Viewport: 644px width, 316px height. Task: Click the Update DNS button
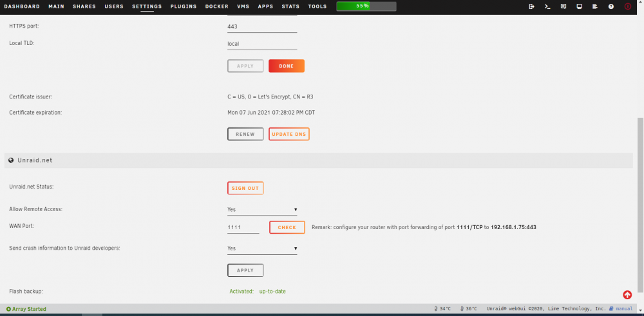tap(289, 135)
